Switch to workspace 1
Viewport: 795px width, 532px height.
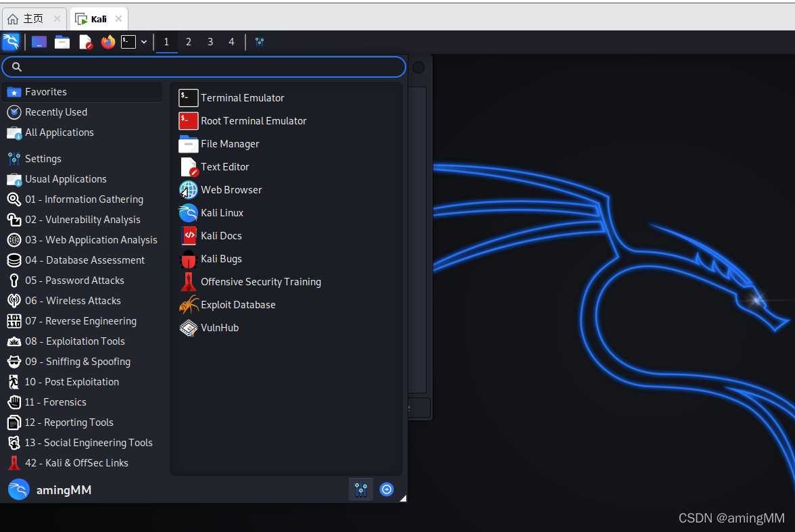(x=166, y=42)
